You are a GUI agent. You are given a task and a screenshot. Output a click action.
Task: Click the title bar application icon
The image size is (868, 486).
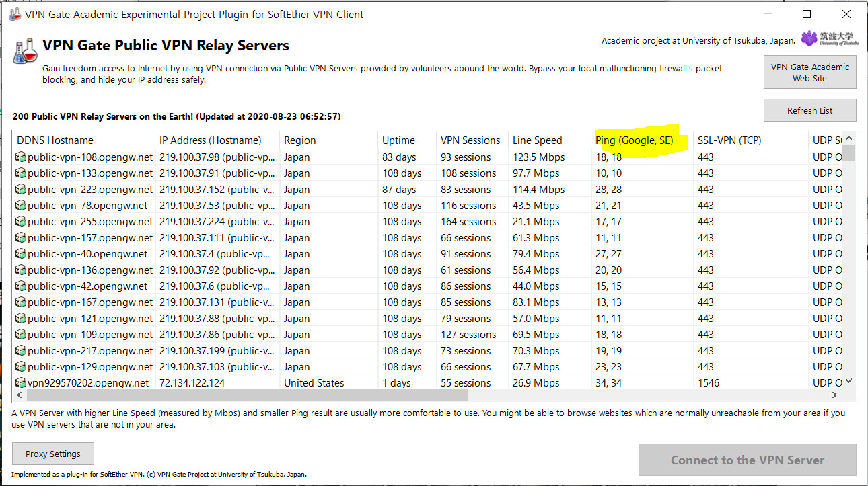[x=15, y=14]
